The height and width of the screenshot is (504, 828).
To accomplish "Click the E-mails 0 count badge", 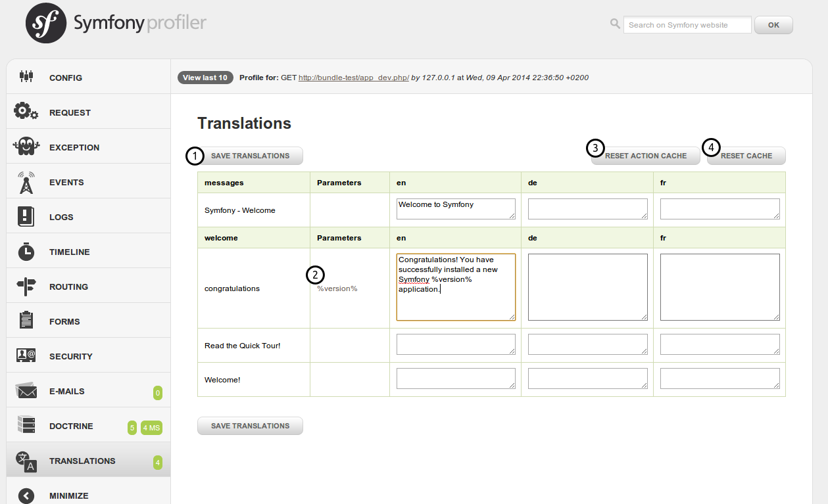I will click(x=158, y=393).
